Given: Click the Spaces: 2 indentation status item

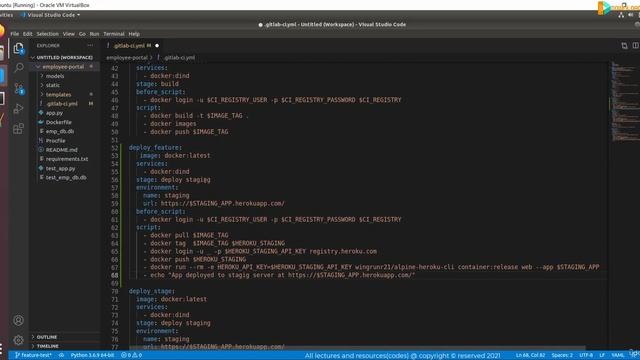Looking at the screenshot, I should [x=562, y=355].
